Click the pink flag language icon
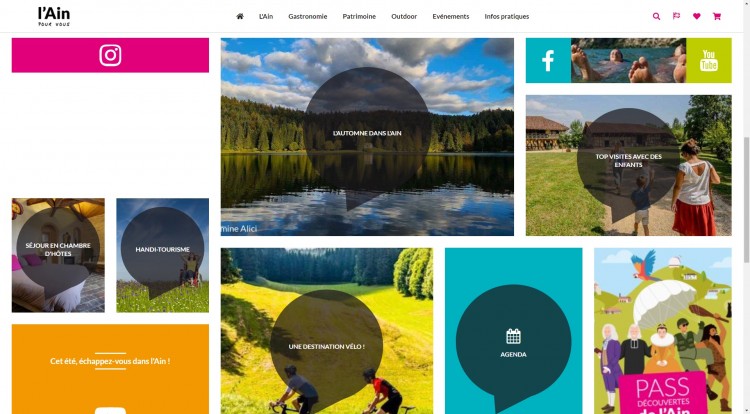Image resolution: width=750 pixels, height=414 pixels. coord(676,16)
